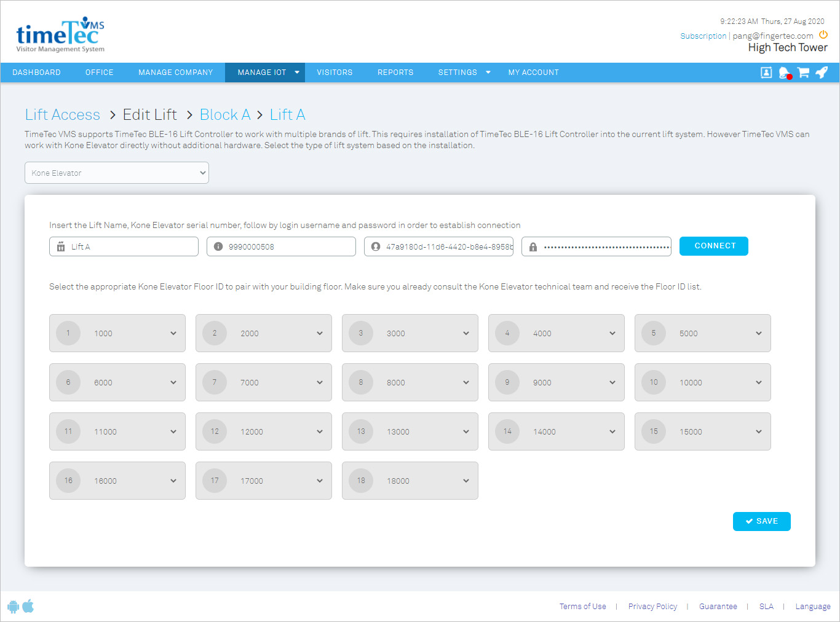Open the contact card icon in navbar
The image size is (840, 622).
coord(766,73)
